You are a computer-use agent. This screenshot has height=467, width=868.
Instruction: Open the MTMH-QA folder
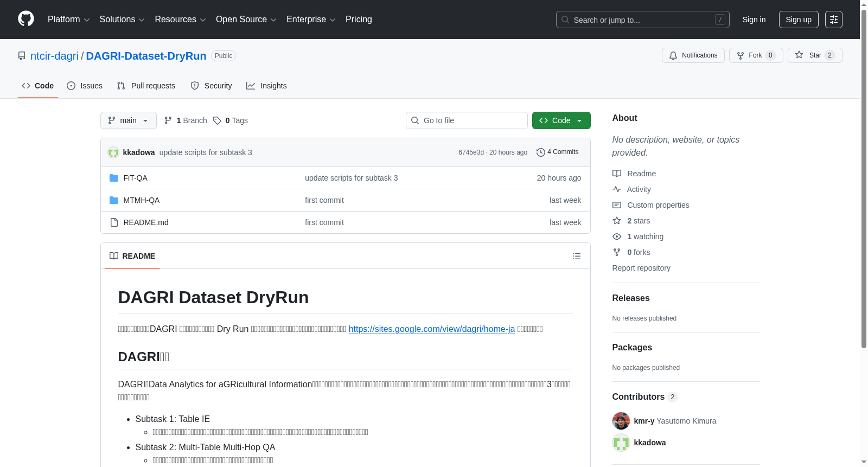(x=142, y=200)
